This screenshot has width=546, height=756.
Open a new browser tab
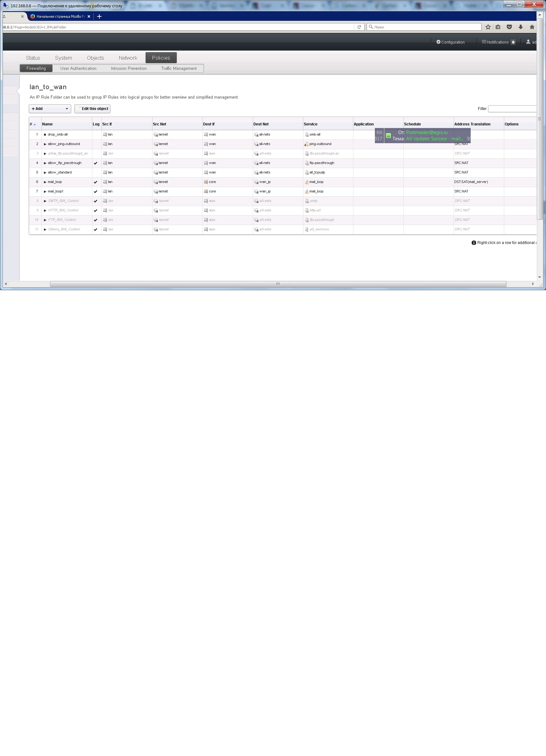click(x=99, y=16)
